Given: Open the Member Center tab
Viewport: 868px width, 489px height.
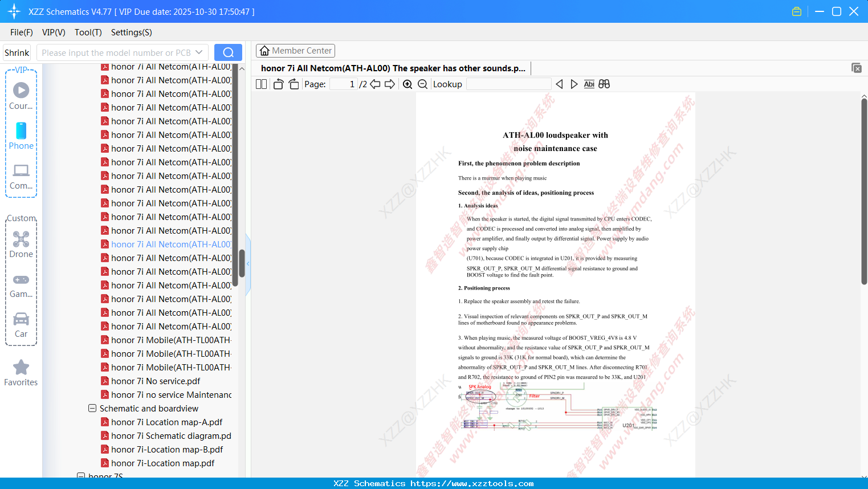Looking at the screenshot, I should (x=295, y=51).
